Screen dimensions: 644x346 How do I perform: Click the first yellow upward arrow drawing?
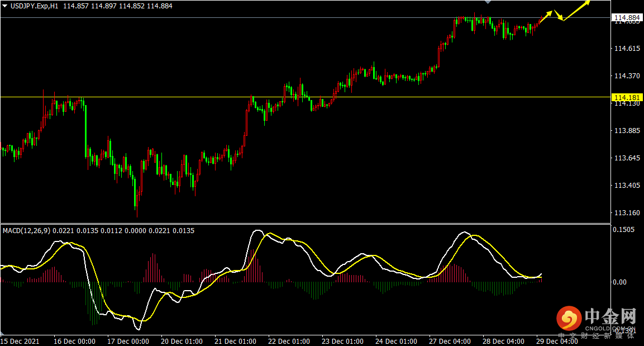click(546, 17)
